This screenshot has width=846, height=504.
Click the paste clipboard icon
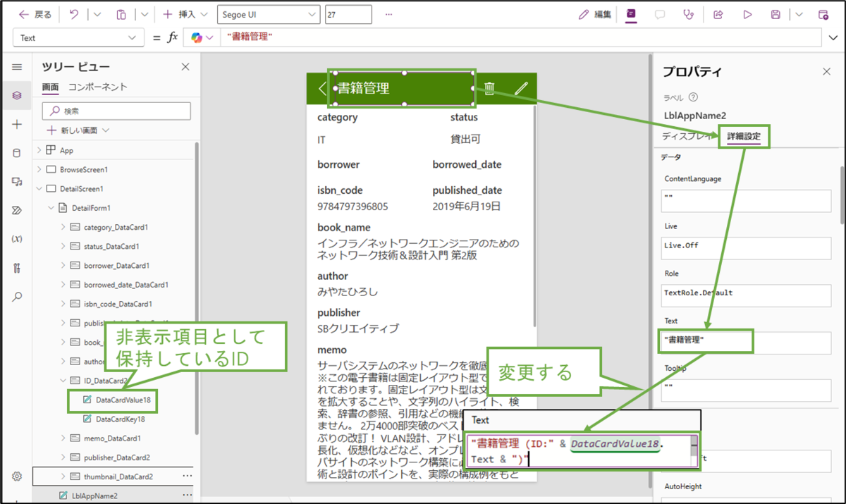click(x=121, y=14)
